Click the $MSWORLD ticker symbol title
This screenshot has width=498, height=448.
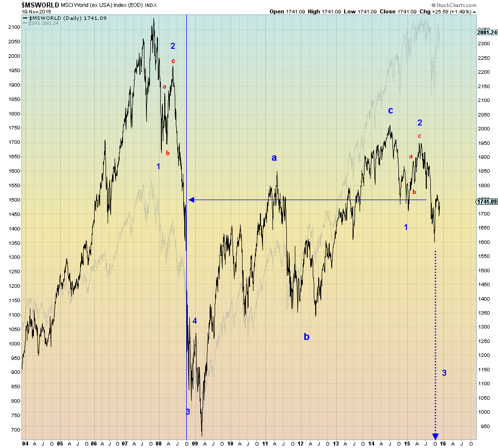40,5
